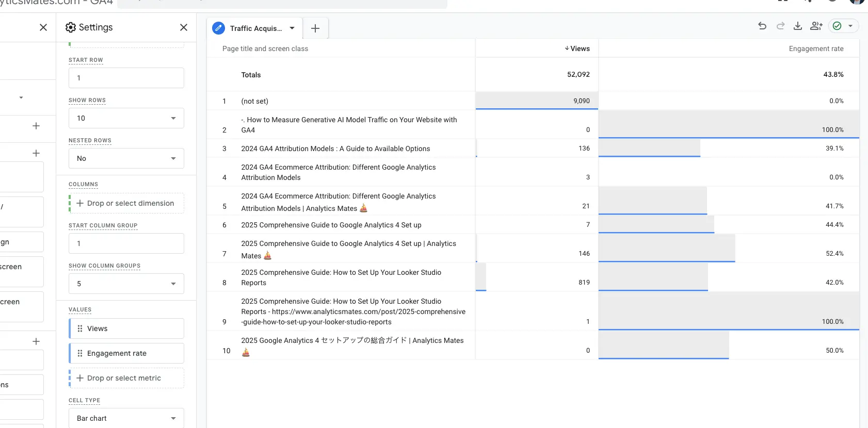Click drag handle on Views value
Screen dimensions: 868x428
pyautogui.click(x=80, y=328)
